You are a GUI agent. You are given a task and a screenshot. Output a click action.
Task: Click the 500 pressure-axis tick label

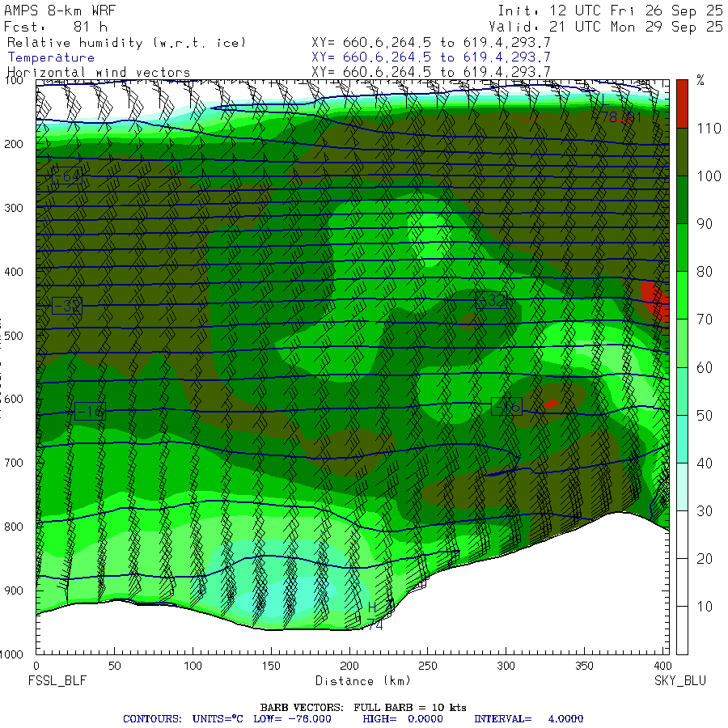click(x=14, y=336)
